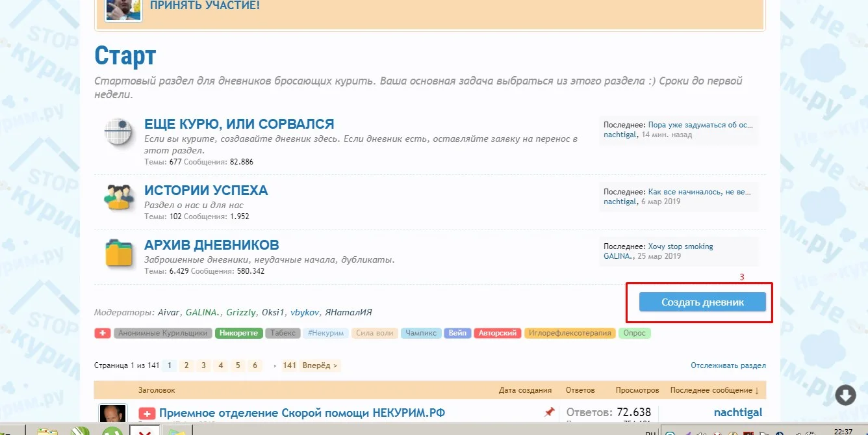Click 'nachtigal' in the thread's last message column
The height and width of the screenshot is (435, 868).
tap(738, 412)
